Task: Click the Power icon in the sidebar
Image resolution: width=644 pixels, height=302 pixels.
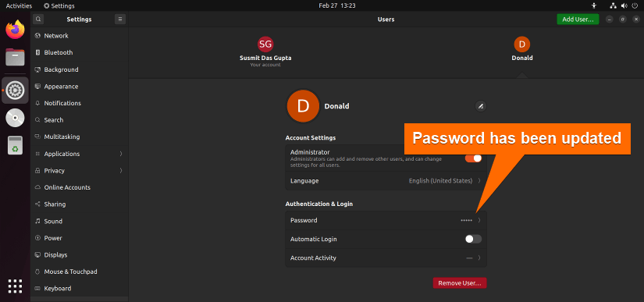Action: tap(37, 238)
